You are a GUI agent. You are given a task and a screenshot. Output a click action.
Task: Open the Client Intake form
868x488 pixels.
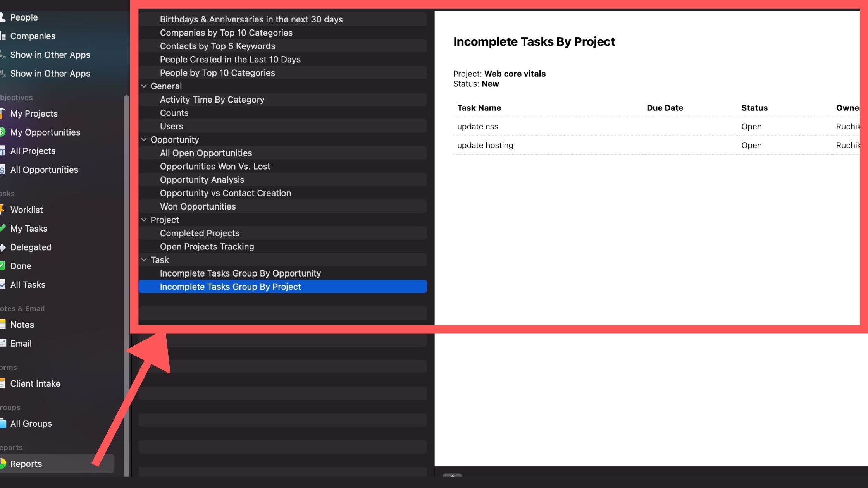pos(35,384)
